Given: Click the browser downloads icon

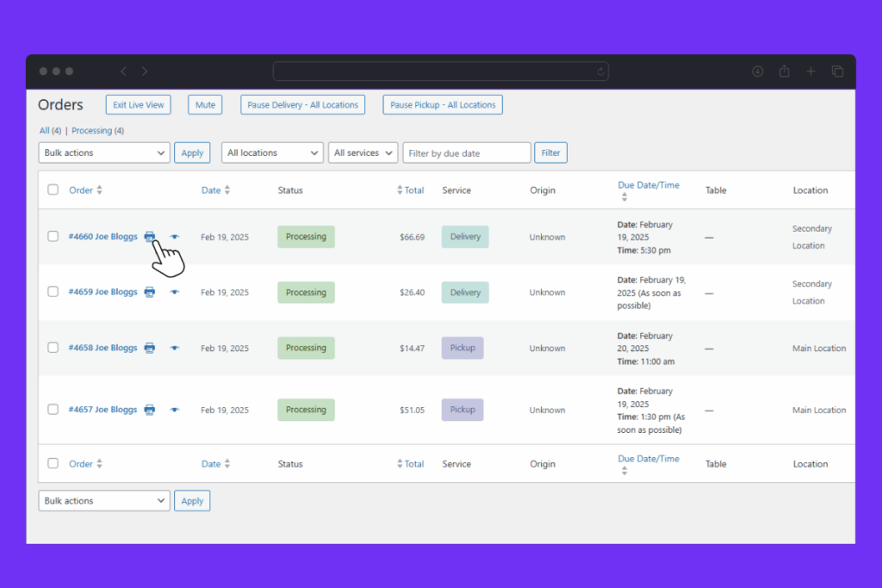Looking at the screenshot, I should click(x=758, y=71).
